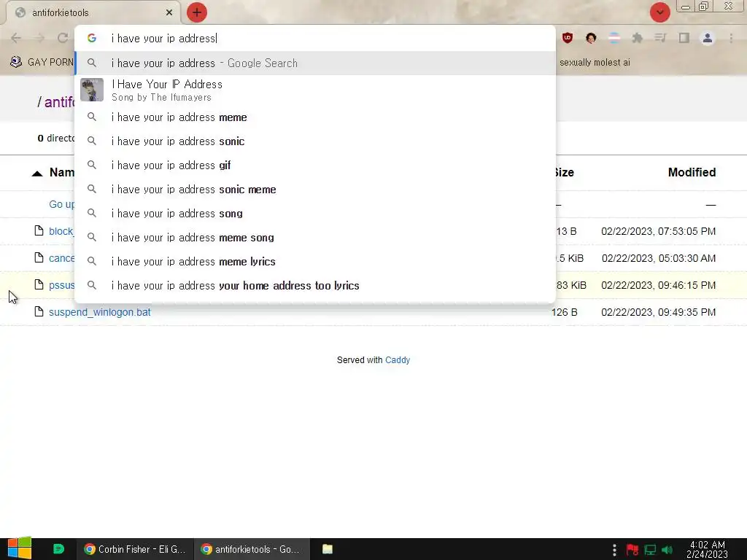Click into the address bar text field
Screen dimensions: 747x560
tap(329, 38)
